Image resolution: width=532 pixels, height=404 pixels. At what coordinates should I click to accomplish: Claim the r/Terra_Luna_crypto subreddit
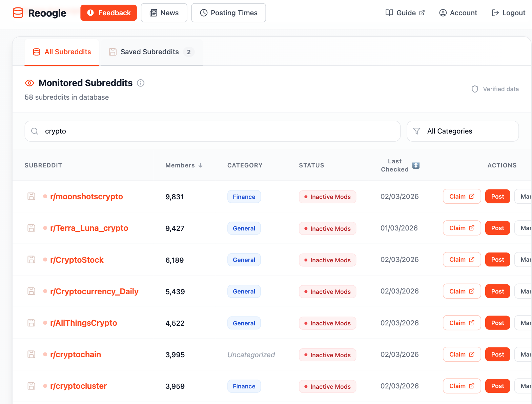point(462,228)
